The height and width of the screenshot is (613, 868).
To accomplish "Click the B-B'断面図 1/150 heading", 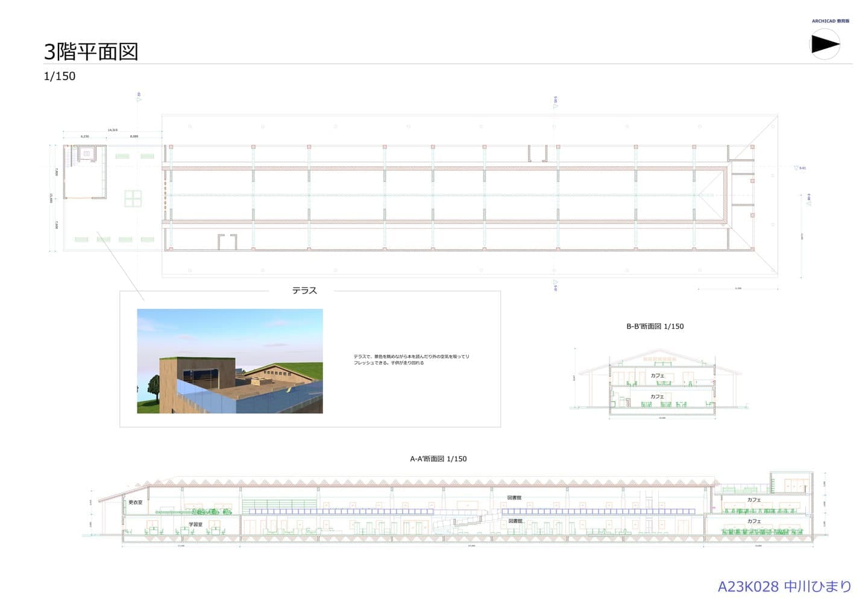I will click(x=655, y=326).
